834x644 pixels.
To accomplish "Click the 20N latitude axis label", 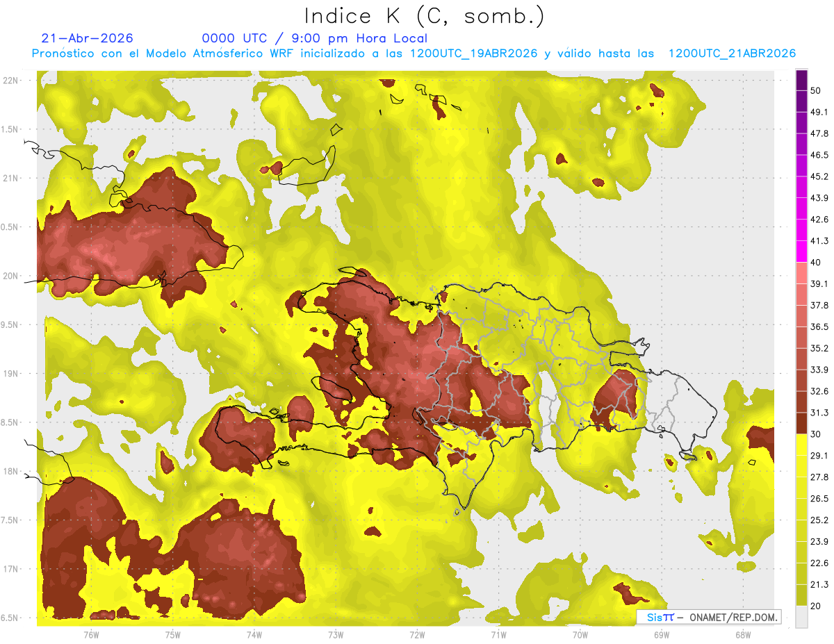I will [11, 276].
